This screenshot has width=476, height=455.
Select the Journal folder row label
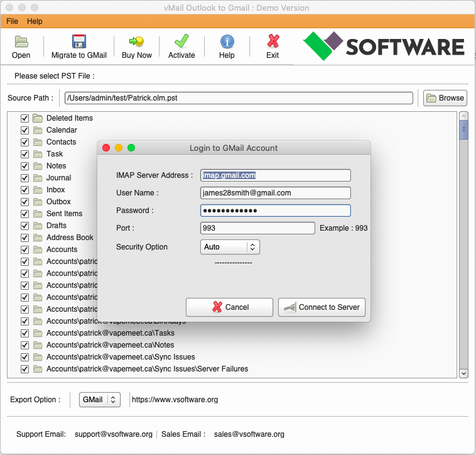[58, 178]
